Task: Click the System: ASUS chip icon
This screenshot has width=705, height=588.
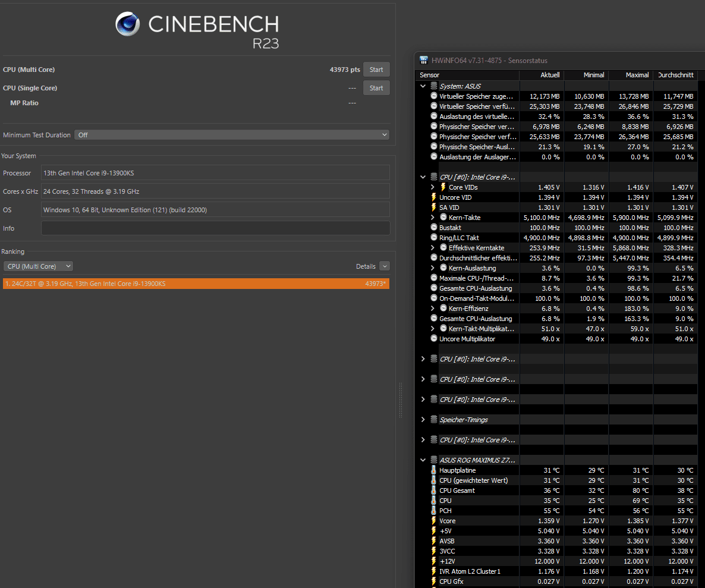Action: tap(434, 86)
